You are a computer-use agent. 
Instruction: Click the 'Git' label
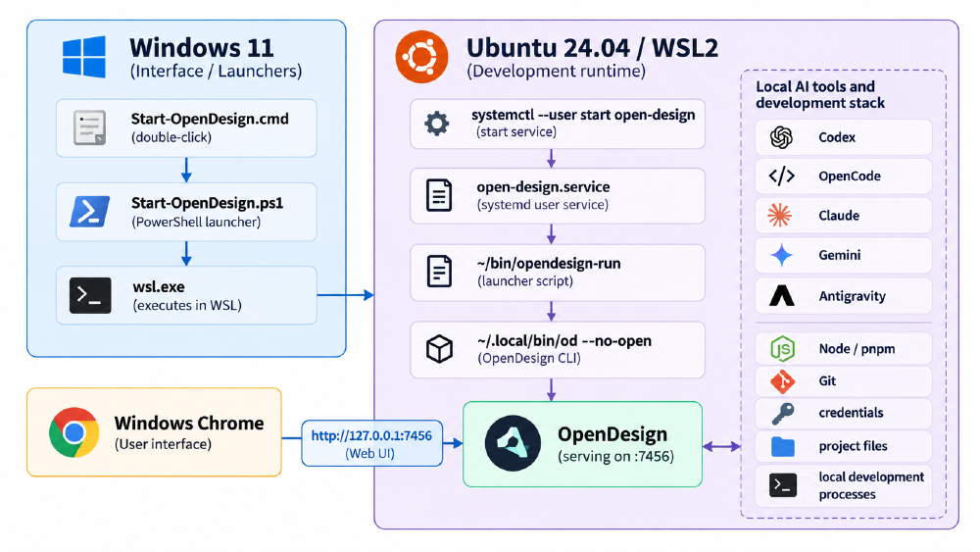click(827, 380)
